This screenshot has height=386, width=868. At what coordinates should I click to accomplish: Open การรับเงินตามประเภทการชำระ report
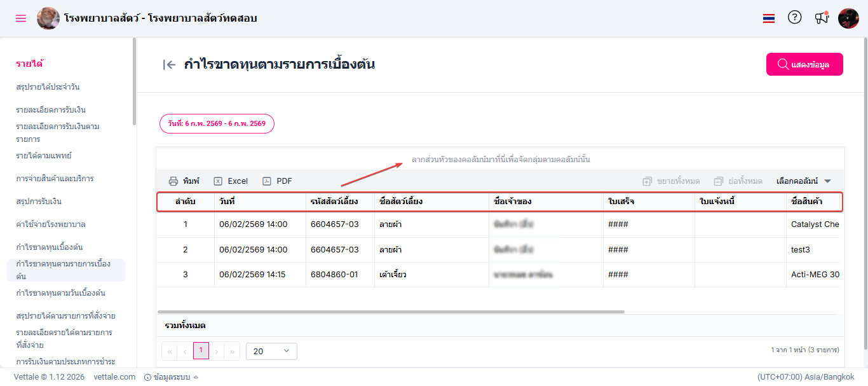65,362
